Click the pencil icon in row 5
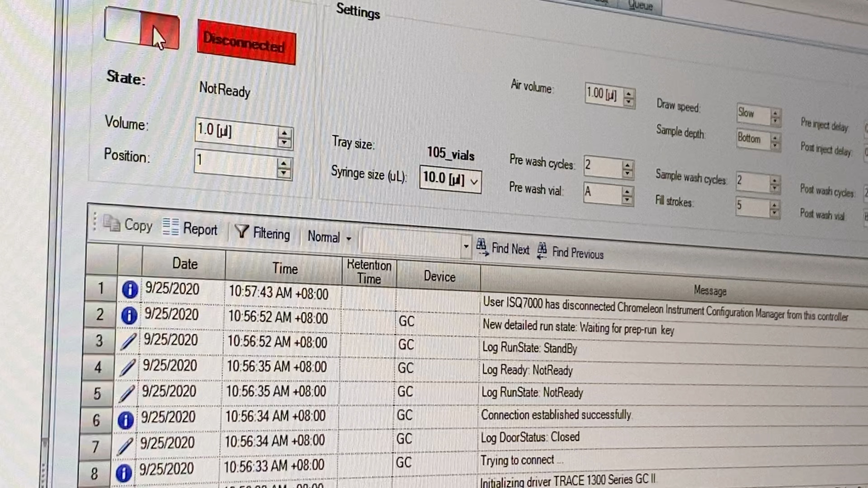Viewport: 868px width, 488px height. (x=127, y=393)
